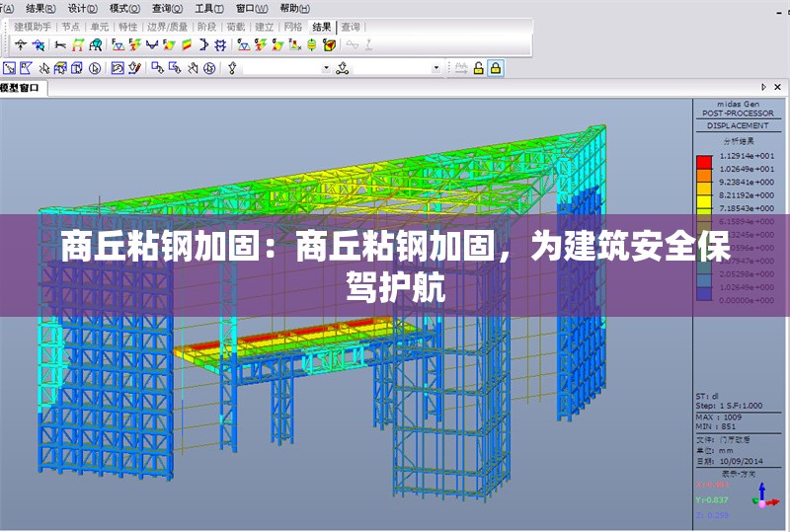Show Truss Forces (F with triangle) icon
Screen dimensions: 790x532
pos(118,45)
